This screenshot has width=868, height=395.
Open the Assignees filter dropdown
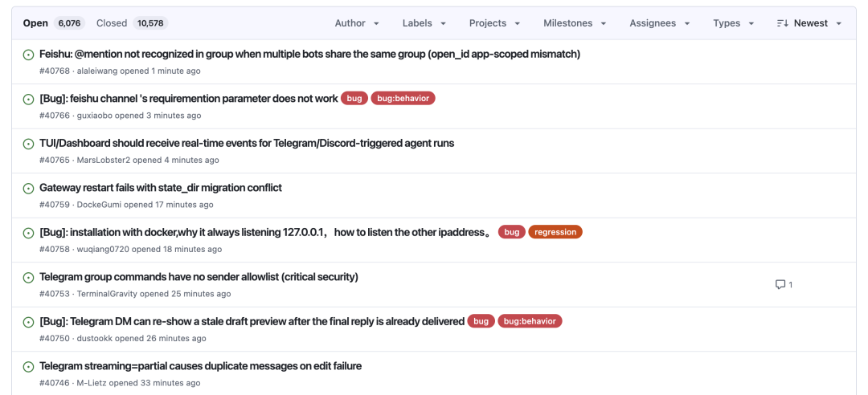click(x=659, y=23)
